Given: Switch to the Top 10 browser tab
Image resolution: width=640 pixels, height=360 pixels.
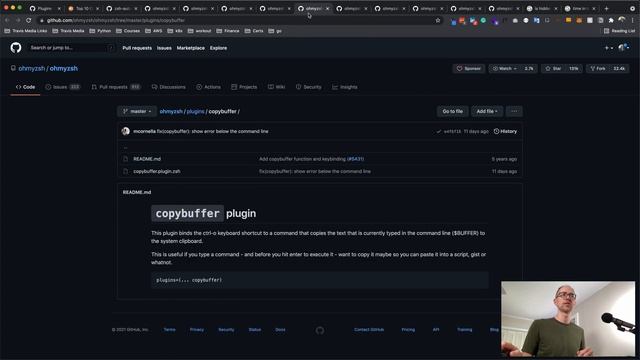Looking at the screenshot, I should [x=83, y=8].
